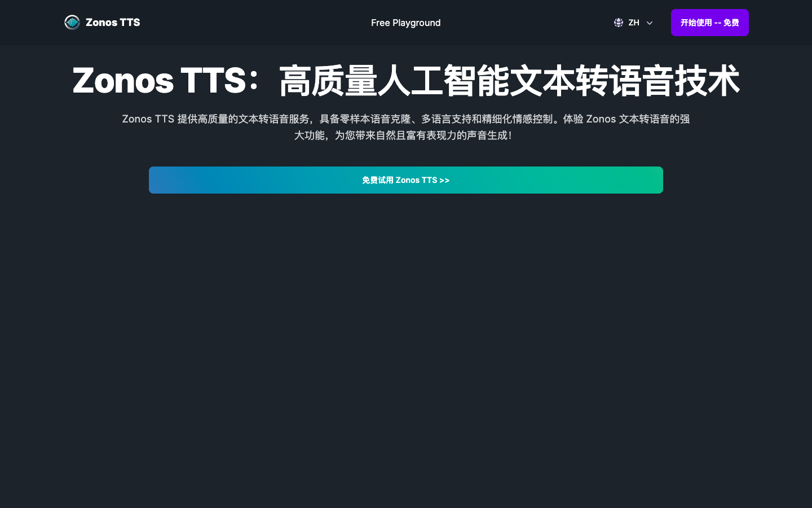
Task: Click the 免费试用 Zonos TTS >> gradient button
Action: coord(406,180)
